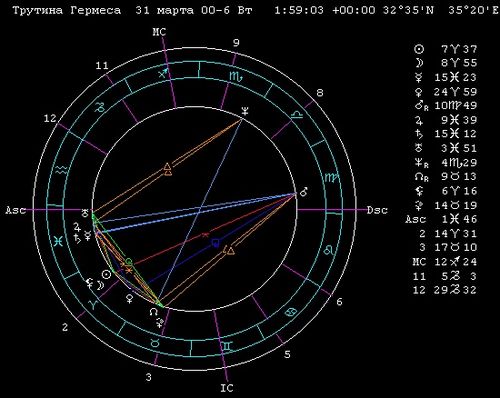Screen dimensions: 500x398
Task: Click the Mercury glyph inside the chart wheel
Action: click(87, 236)
